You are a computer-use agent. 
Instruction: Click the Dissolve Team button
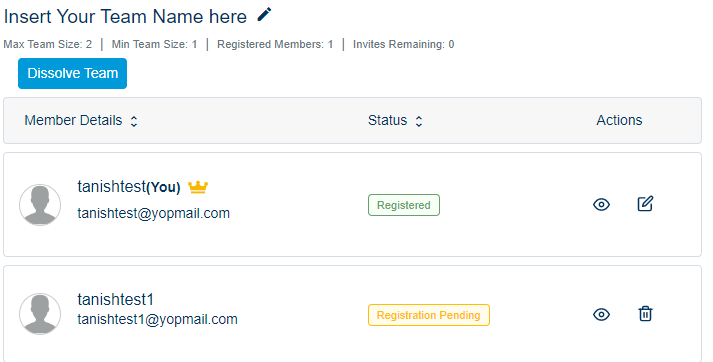point(72,73)
